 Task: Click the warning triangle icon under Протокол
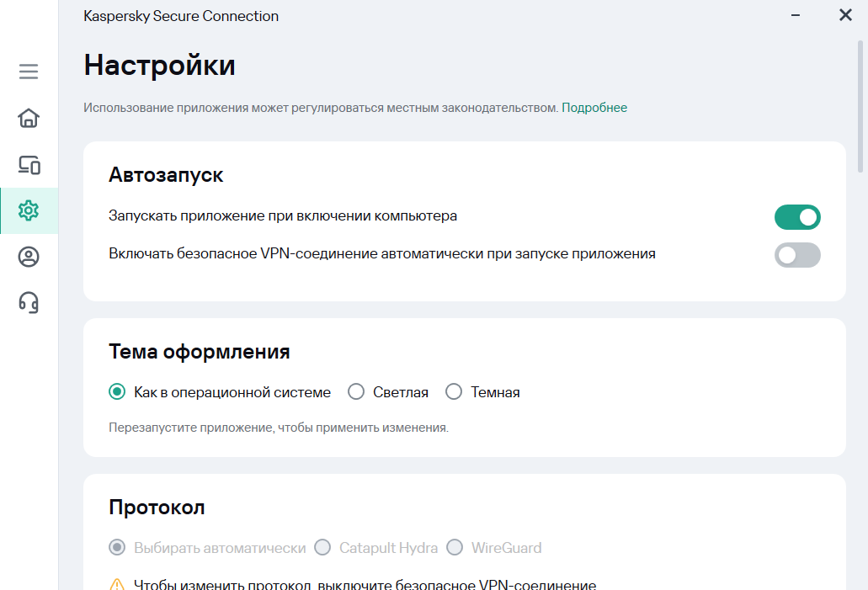pos(117,585)
